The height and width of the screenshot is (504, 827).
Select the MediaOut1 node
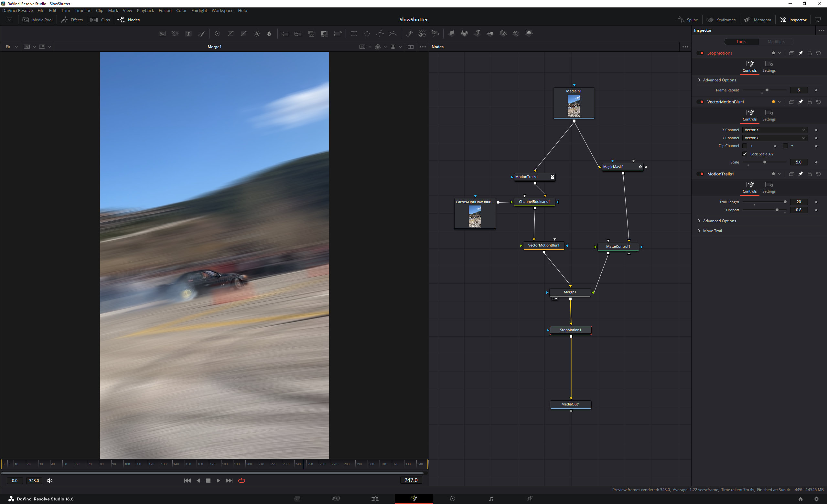[570, 404]
